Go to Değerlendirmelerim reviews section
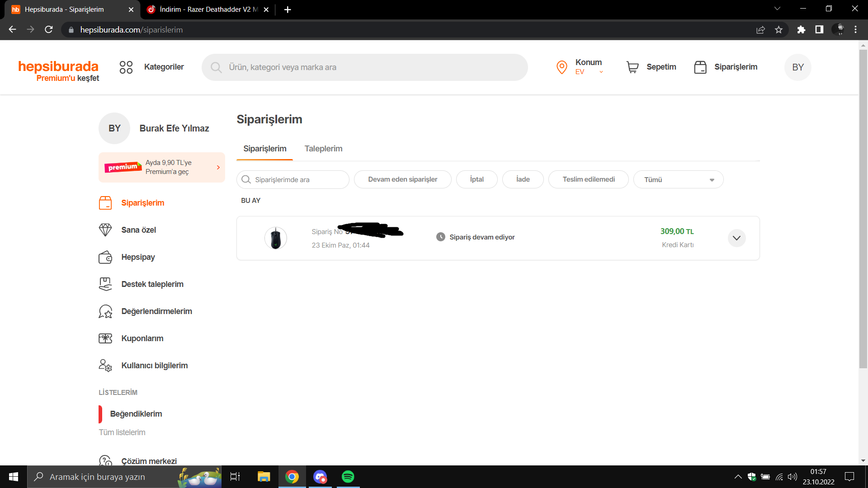The height and width of the screenshot is (488, 868). pos(156,311)
